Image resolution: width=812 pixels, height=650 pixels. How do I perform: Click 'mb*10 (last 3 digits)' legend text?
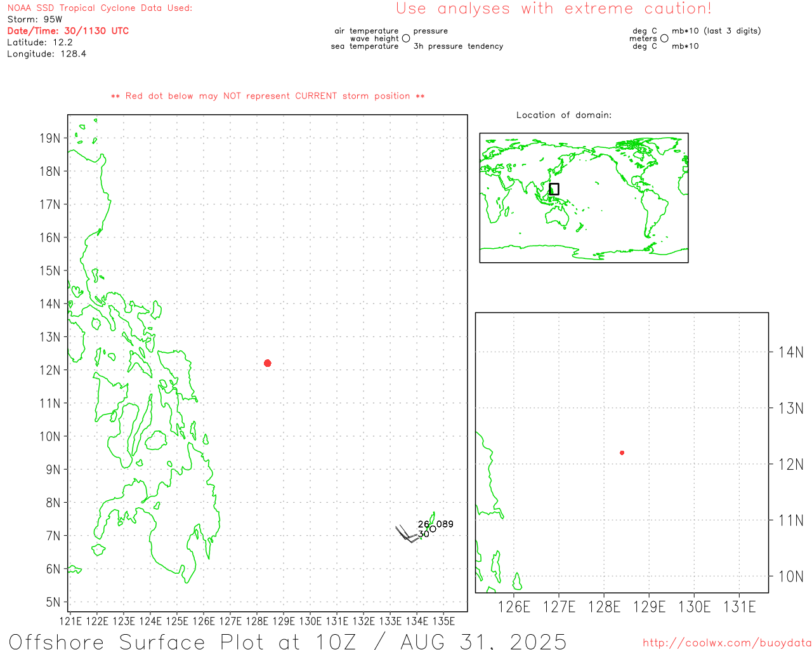(716, 31)
